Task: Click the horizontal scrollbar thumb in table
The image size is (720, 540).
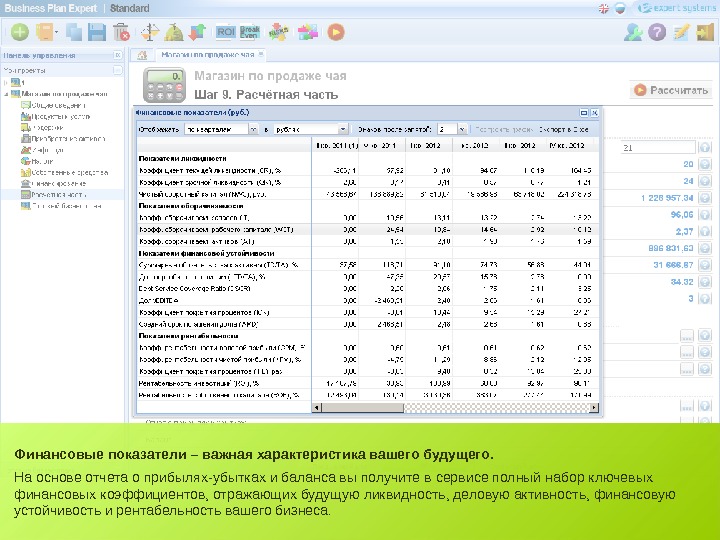Action: tap(363, 407)
